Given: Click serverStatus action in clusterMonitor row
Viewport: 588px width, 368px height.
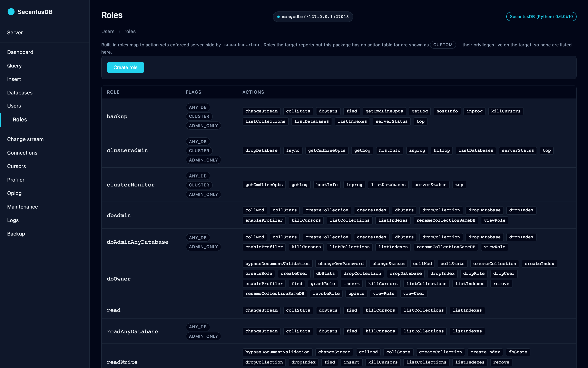Looking at the screenshot, I should point(430,185).
